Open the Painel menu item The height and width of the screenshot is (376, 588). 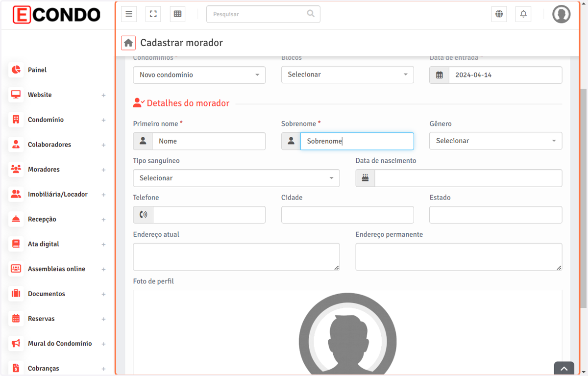pos(57,70)
